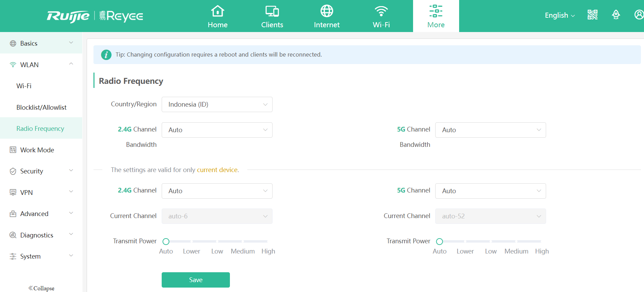Open current device 2.4G Channel dropdown
The image size is (644, 292).
(217, 191)
